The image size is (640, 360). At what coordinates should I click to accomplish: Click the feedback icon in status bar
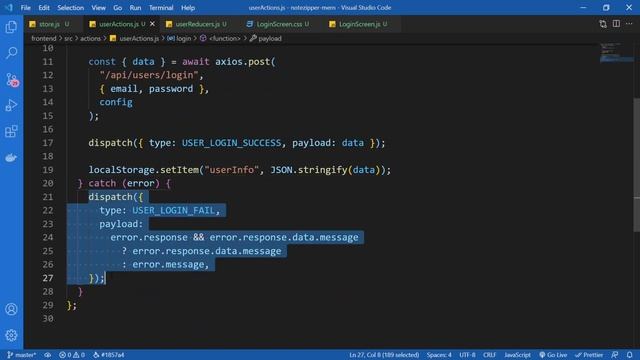[615, 355]
